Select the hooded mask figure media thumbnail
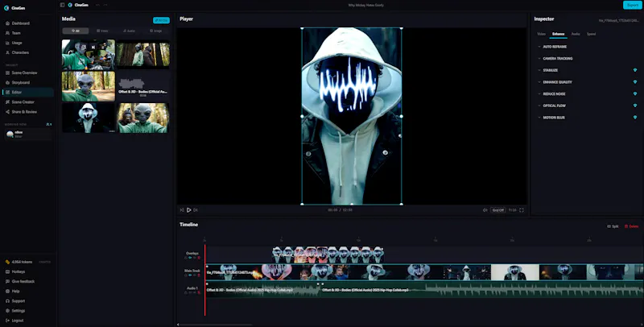The height and width of the screenshot is (327, 644). click(x=89, y=118)
